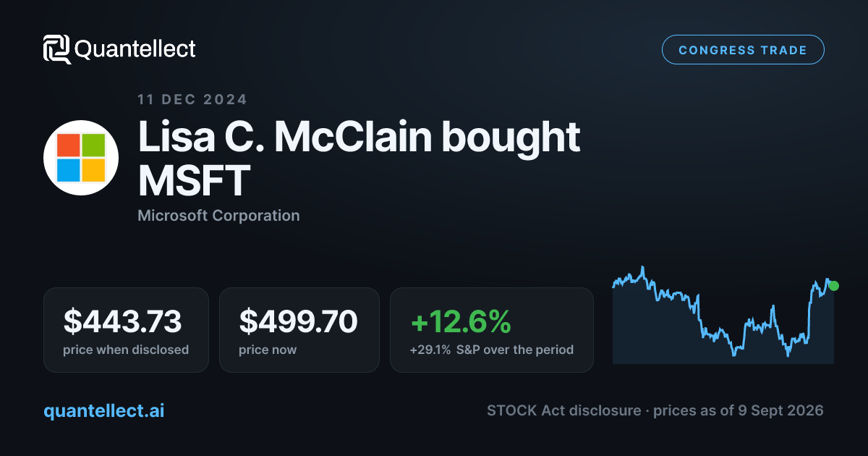Click the $443.73 price when disclosed card

click(x=126, y=330)
